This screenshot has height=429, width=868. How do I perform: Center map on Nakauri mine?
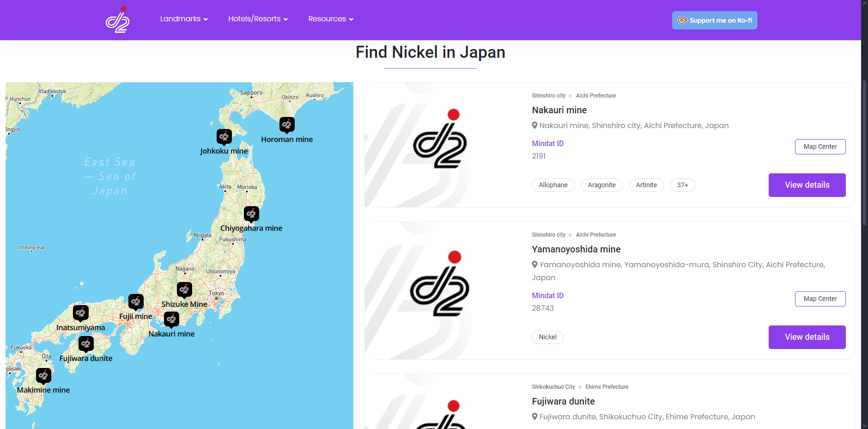point(820,147)
